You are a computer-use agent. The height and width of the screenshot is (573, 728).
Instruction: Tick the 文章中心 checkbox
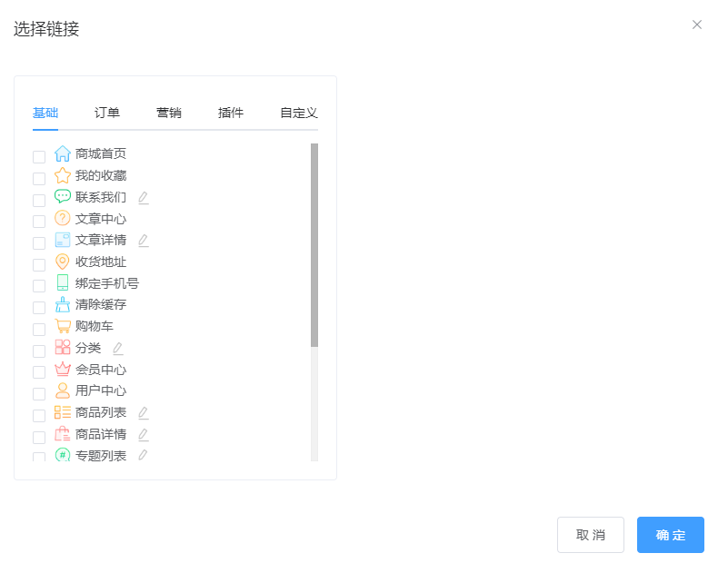click(39, 222)
